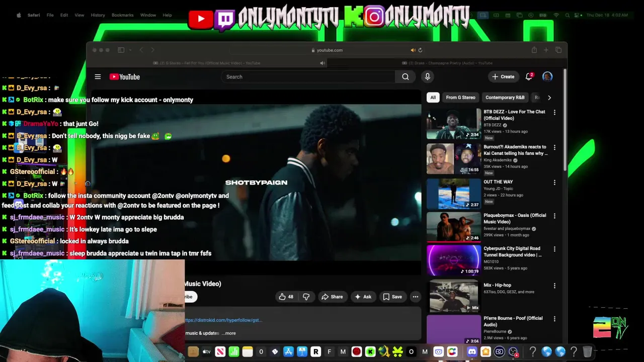The image size is (644, 362).
Task: Click the Share button under the video
Action: coord(332,297)
